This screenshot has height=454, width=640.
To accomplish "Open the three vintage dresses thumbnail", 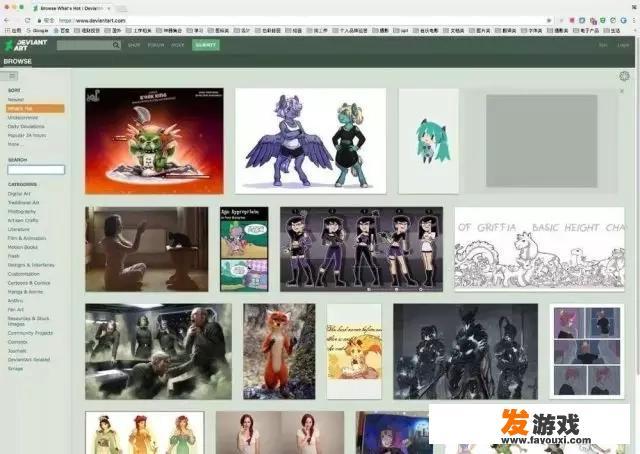I will 144,433.
